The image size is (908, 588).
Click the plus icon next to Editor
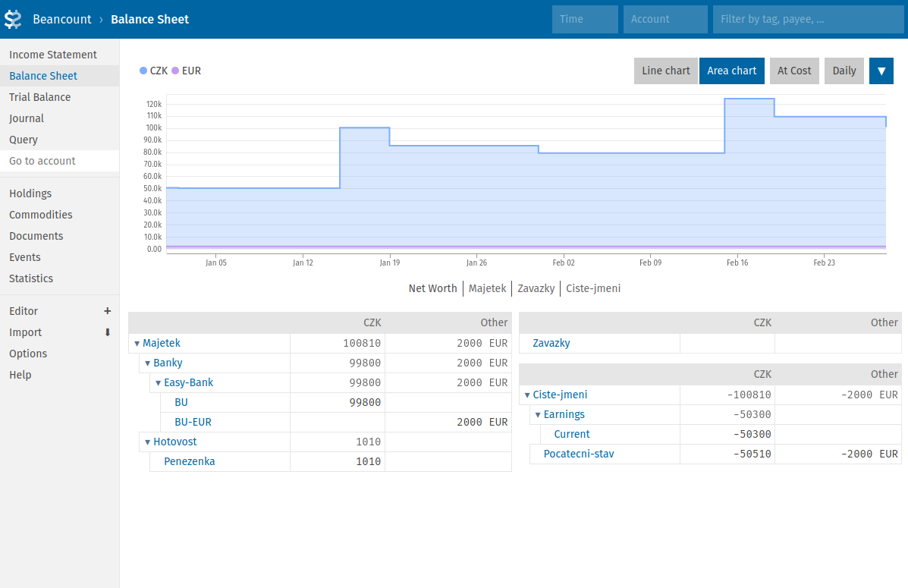[x=107, y=311]
